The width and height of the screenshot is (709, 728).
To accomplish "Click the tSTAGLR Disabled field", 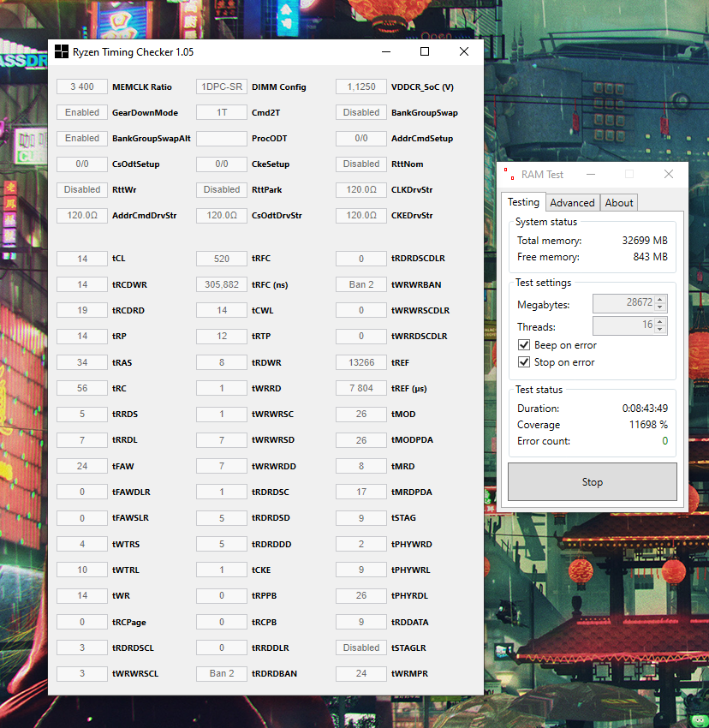I will [361, 647].
